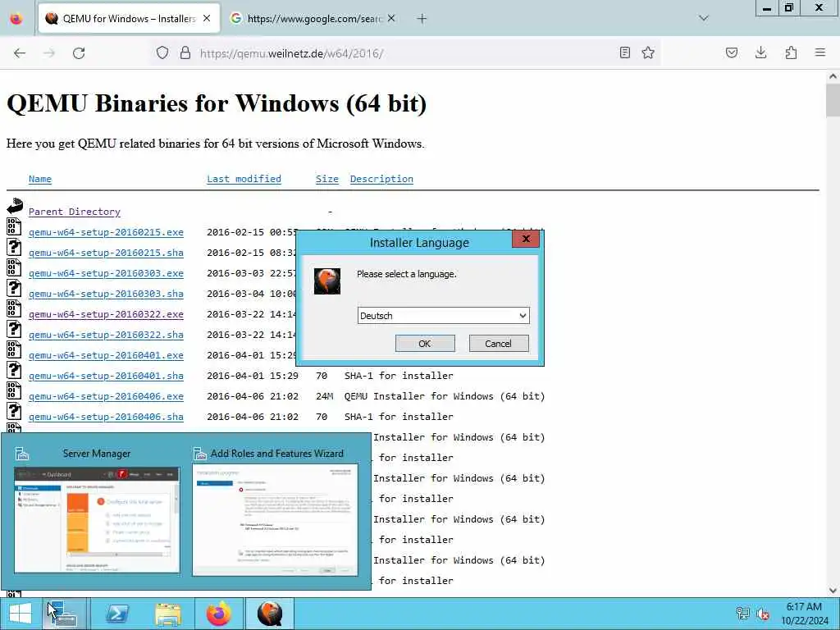This screenshot has width=840, height=630.
Task: Download qemu-w64-setup-20160401.exe
Action: click(x=106, y=355)
